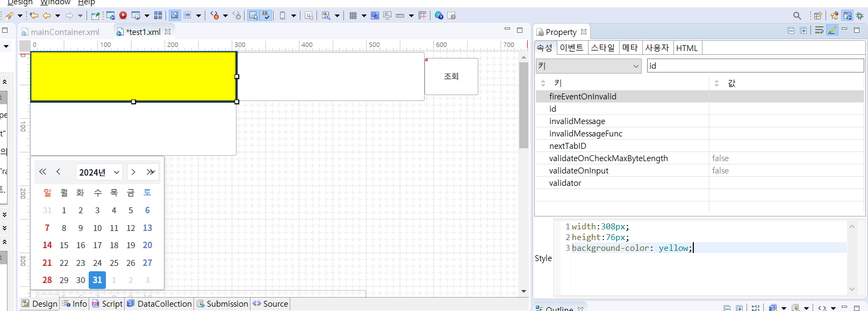
Task: Switch to the DataCollection bottom tab
Action: point(160,303)
